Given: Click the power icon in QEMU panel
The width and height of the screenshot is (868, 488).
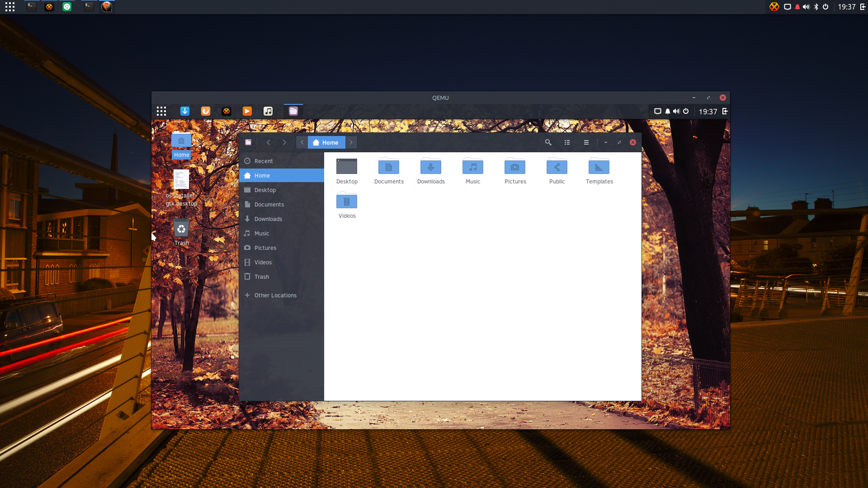Looking at the screenshot, I should pos(686,111).
